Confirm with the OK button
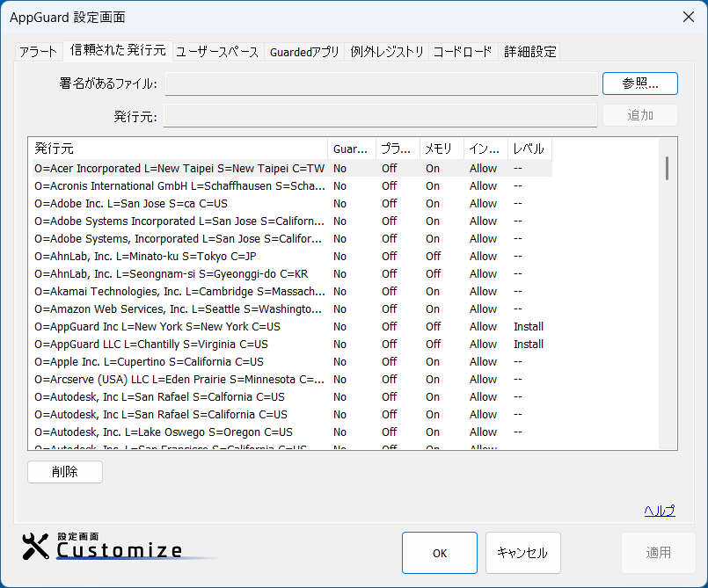 point(440,553)
